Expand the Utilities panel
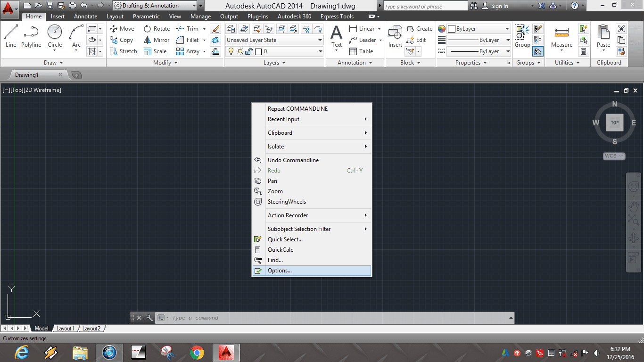Screen dimensions: 644x362 567,63
